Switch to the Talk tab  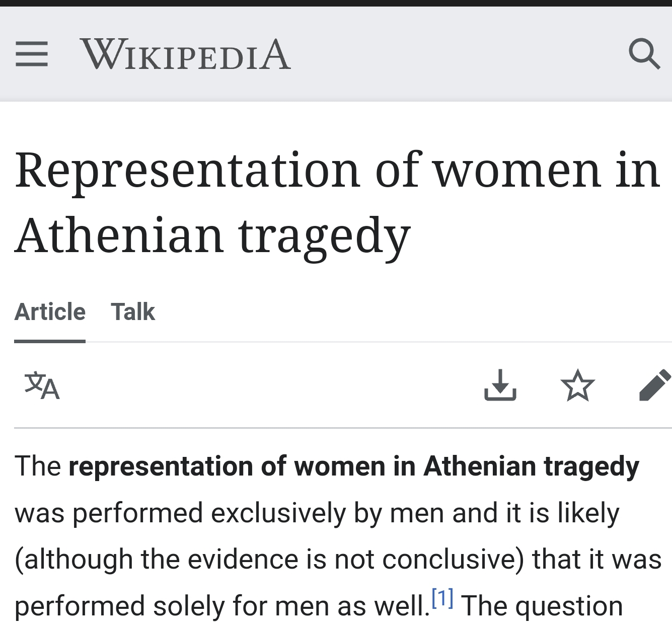133,312
